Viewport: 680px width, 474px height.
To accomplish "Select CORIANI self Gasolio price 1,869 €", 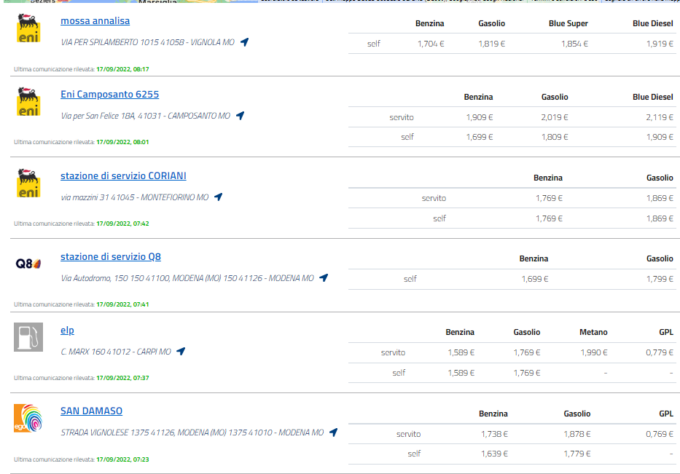I will pyautogui.click(x=660, y=218).
